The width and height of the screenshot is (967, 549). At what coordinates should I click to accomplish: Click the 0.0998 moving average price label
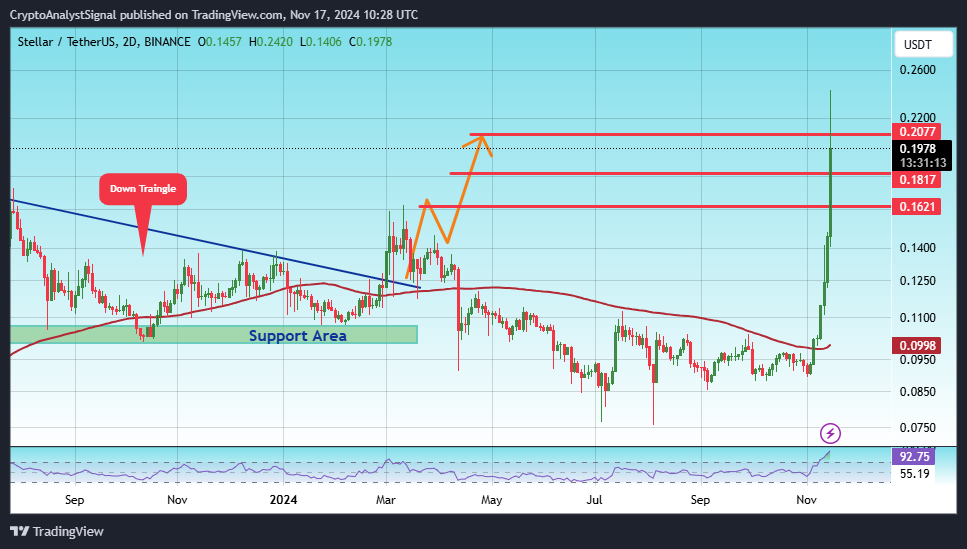pyautogui.click(x=917, y=345)
